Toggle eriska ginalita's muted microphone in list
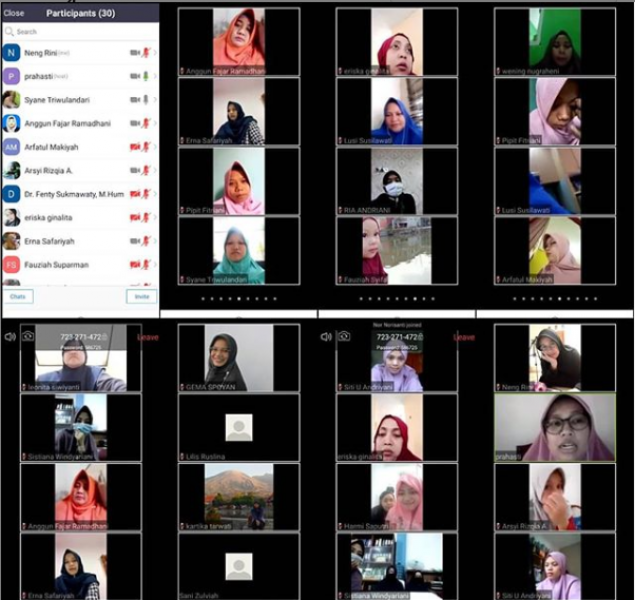The image size is (635, 600). pos(145,217)
